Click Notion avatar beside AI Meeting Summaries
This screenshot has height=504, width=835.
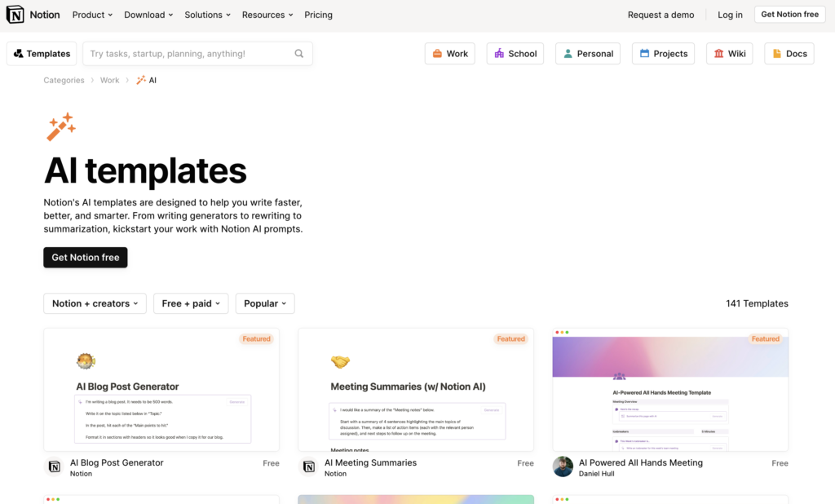308,466
